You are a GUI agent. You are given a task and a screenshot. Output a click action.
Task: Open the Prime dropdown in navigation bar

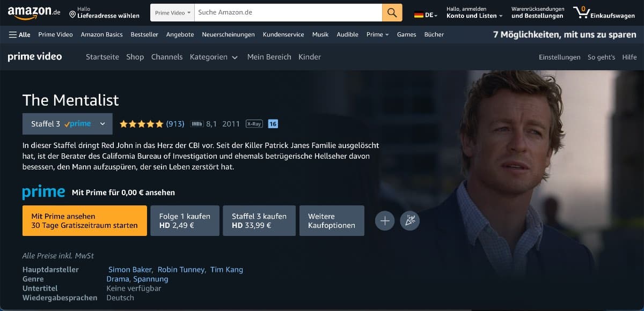378,34
